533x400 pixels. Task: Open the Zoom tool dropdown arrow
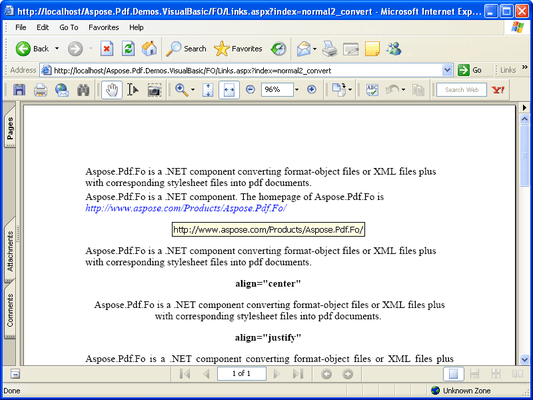coord(193,90)
